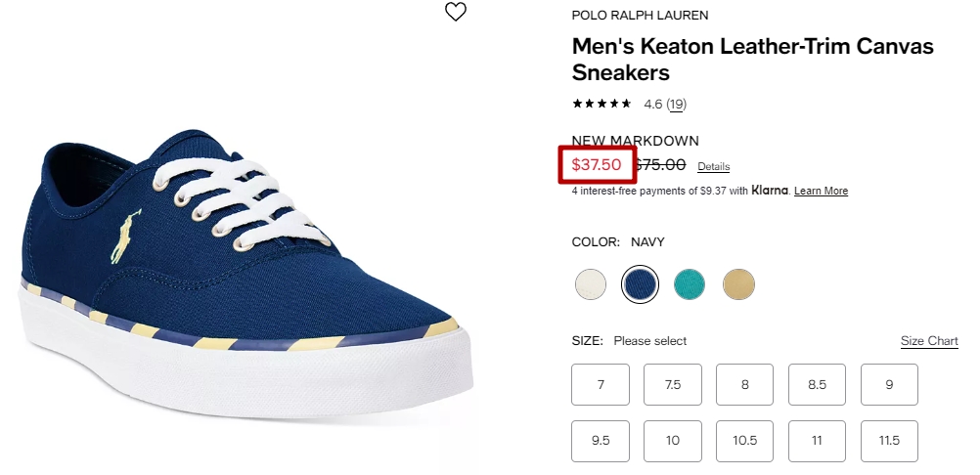Select shoe size 7.5
Screen dimensions: 980x475
tap(673, 384)
